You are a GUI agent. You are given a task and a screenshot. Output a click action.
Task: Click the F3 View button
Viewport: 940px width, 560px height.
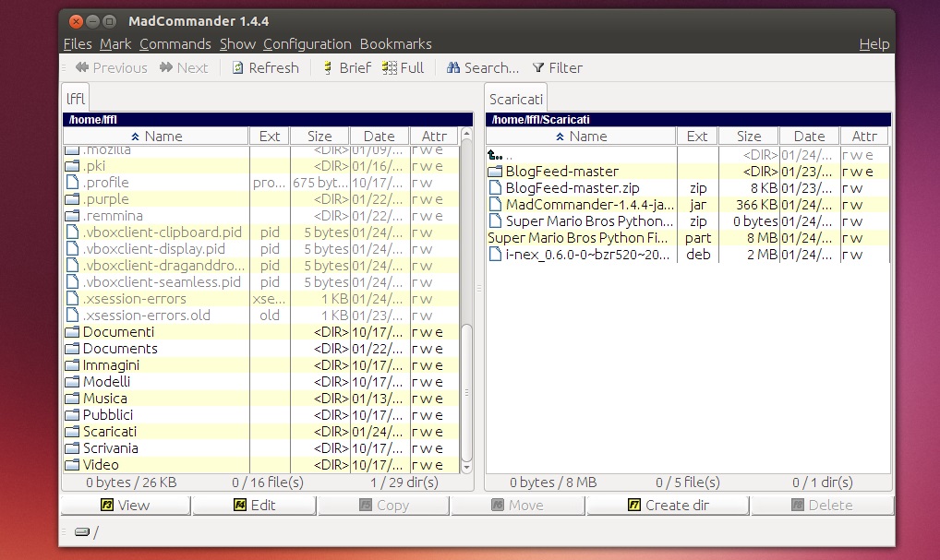coord(126,506)
